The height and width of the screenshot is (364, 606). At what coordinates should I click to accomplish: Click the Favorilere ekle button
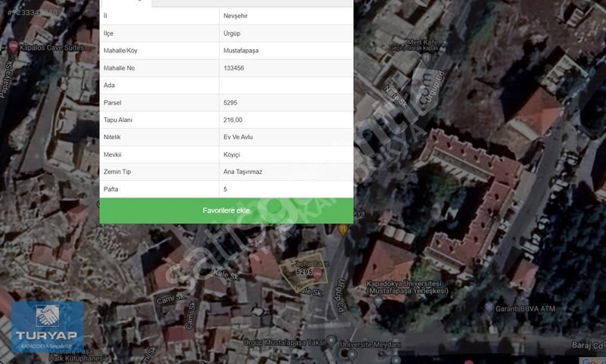point(226,210)
